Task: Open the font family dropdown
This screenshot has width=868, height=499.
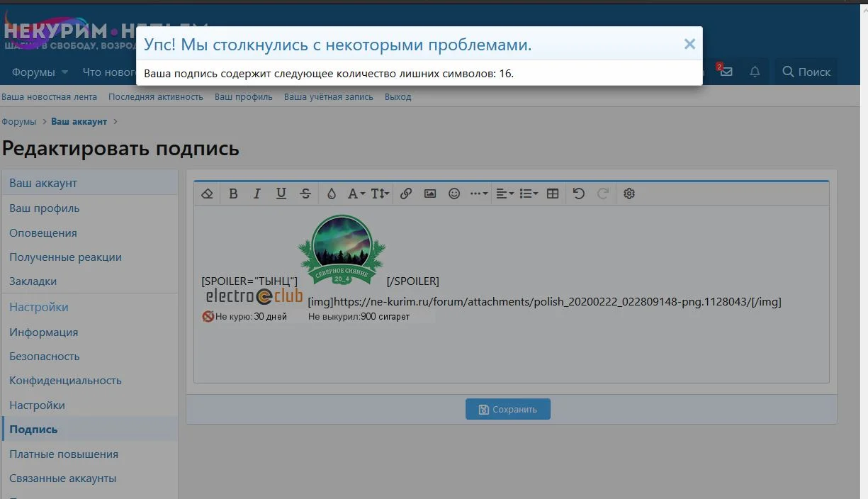Action: [356, 194]
